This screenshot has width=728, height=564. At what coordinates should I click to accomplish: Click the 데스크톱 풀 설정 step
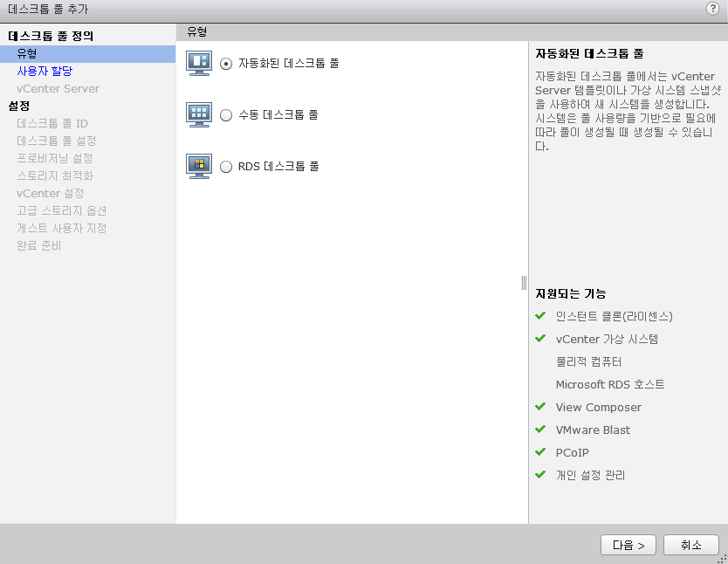pyautogui.click(x=56, y=141)
